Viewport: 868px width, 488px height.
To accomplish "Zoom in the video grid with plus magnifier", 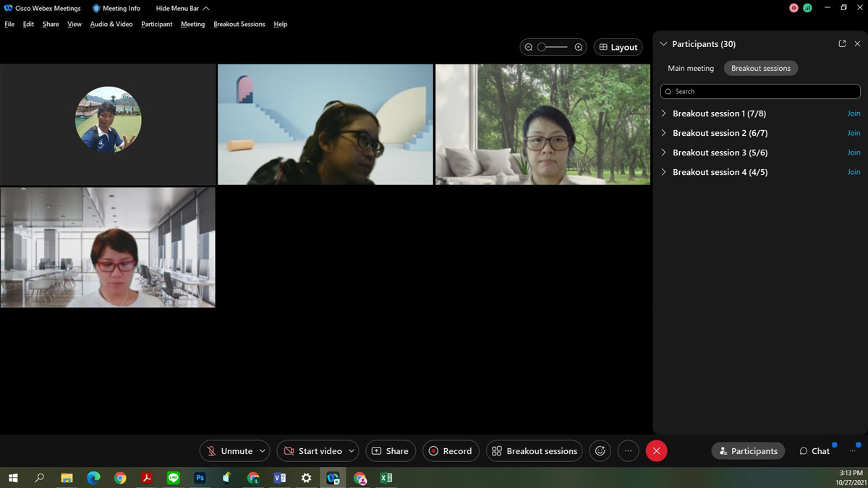I will tap(579, 47).
